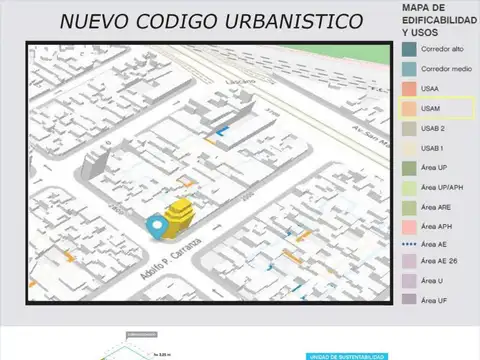Click the 'Área AE' legend label
Viewport: 480px width, 360px height.
(434, 244)
